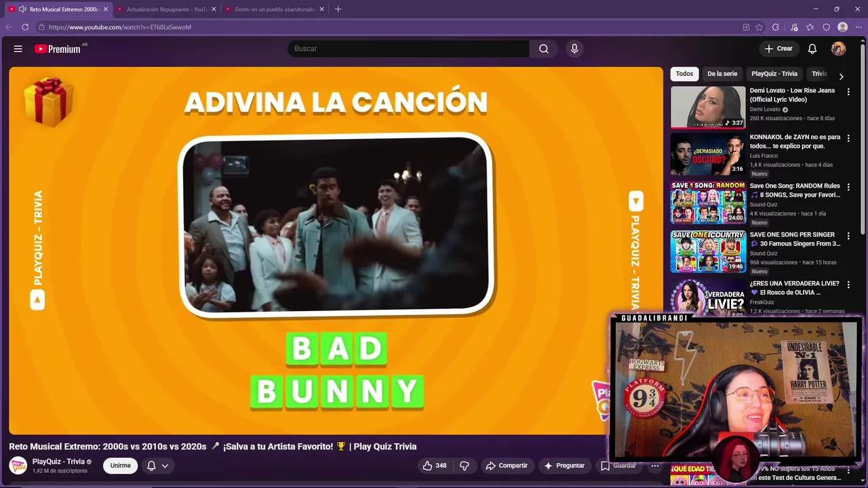
Task: Close the Dormi en un pueblo tab
Action: tap(322, 9)
